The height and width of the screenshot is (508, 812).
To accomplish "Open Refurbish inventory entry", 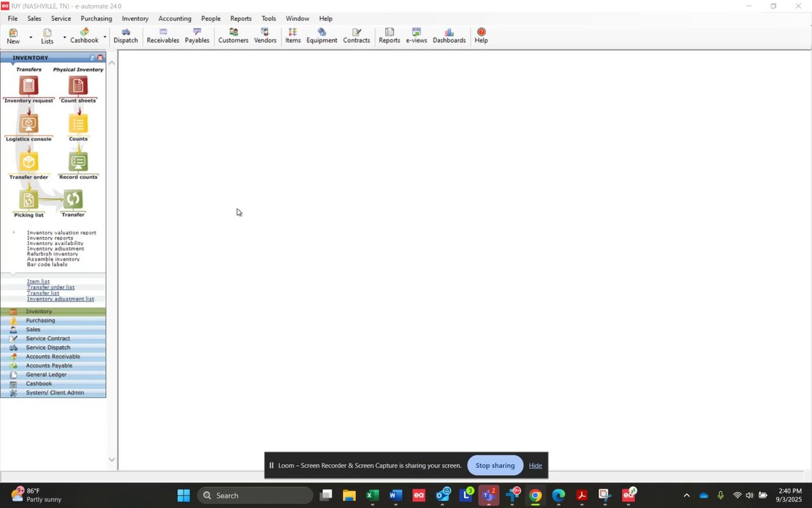I will [x=53, y=254].
